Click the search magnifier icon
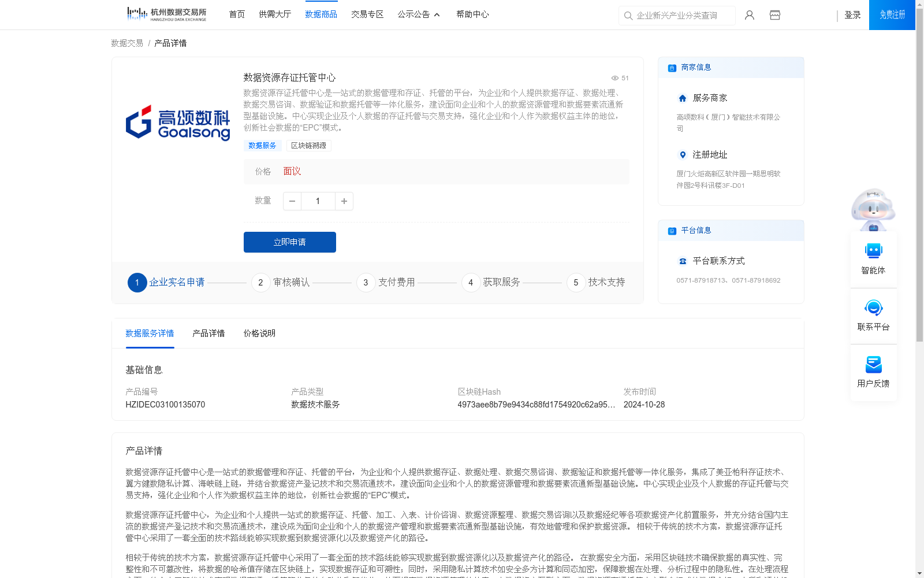Image resolution: width=924 pixels, height=578 pixels. point(628,16)
